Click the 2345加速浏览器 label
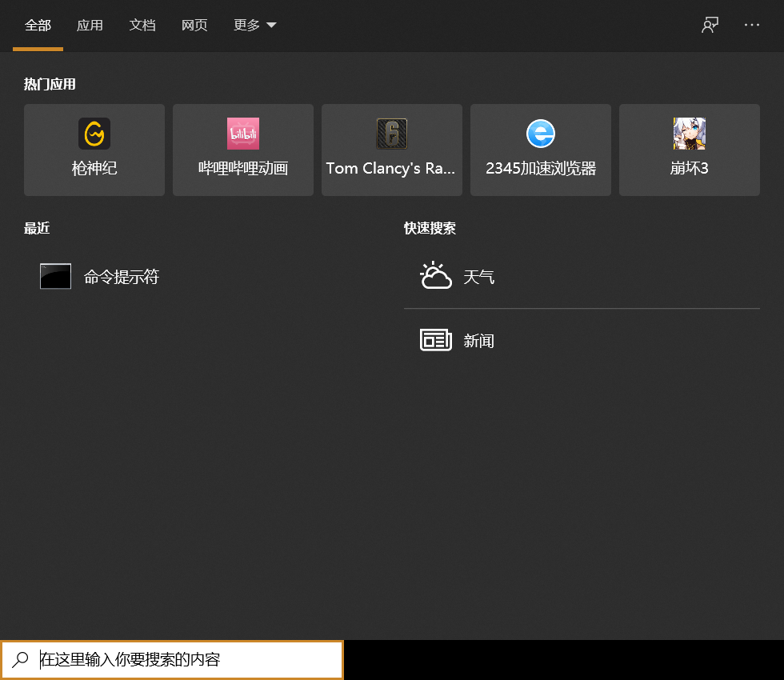784x680 pixels. pyautogui.click(x=541, y=169)
